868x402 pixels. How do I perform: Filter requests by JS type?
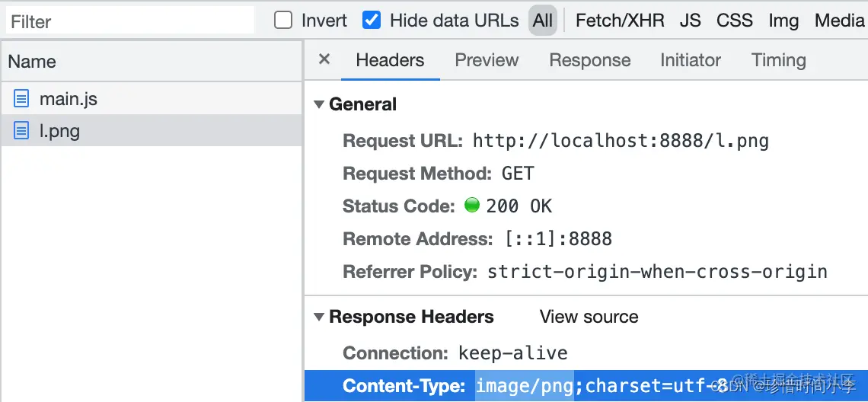690,21
